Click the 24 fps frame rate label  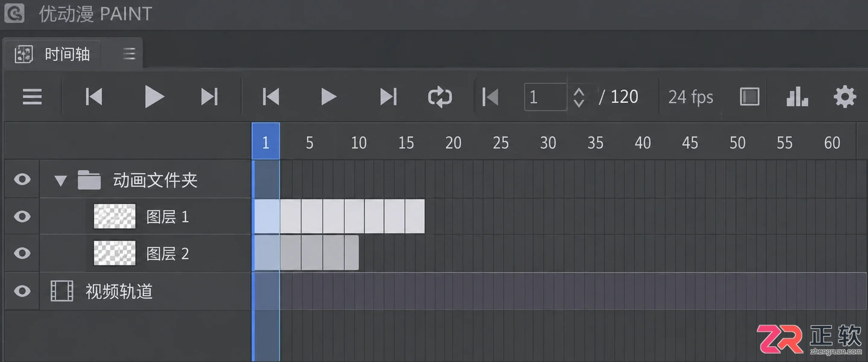(x=691, y=97)
